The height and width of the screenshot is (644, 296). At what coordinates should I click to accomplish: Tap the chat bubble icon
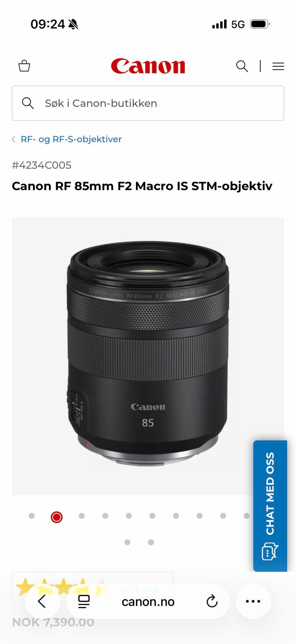(x=270, y=551)
